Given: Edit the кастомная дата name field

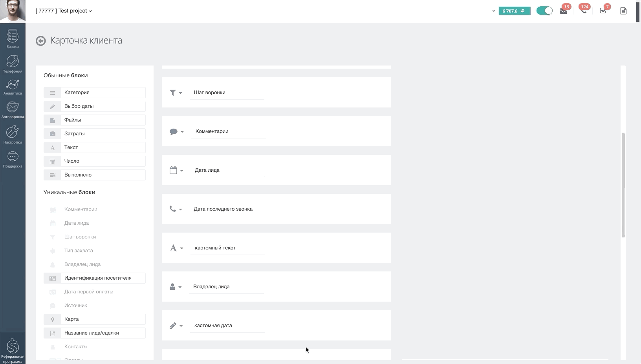Looking at the screenshot, I should [x=227, y=326].
